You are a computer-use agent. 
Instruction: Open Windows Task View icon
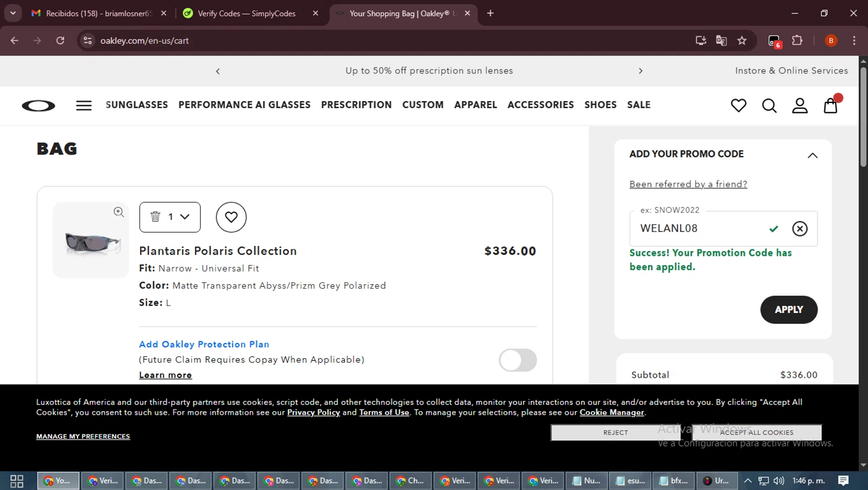click(x=17, y=481)
